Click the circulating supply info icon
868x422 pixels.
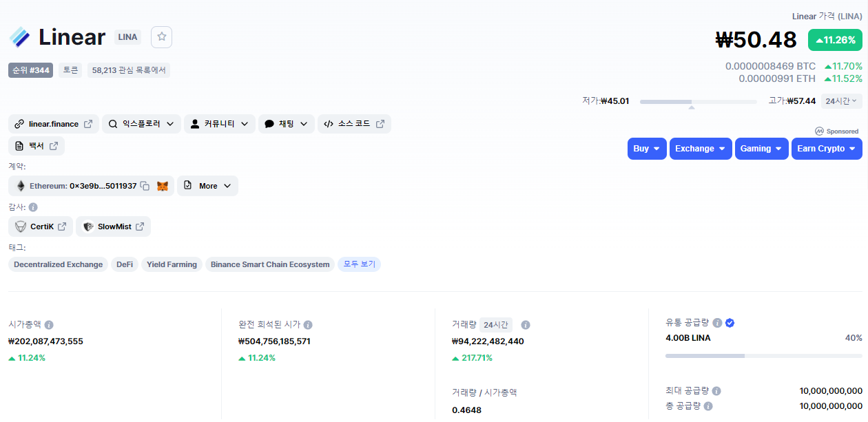717,323
